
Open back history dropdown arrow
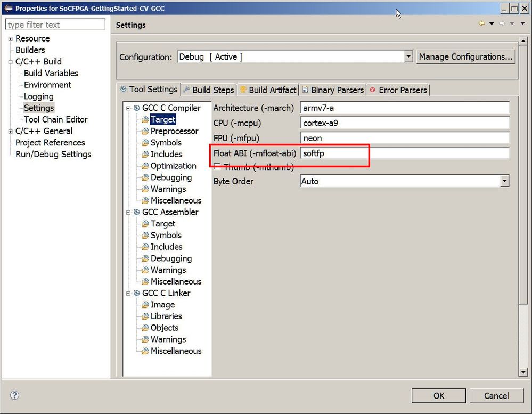point(492,23)
